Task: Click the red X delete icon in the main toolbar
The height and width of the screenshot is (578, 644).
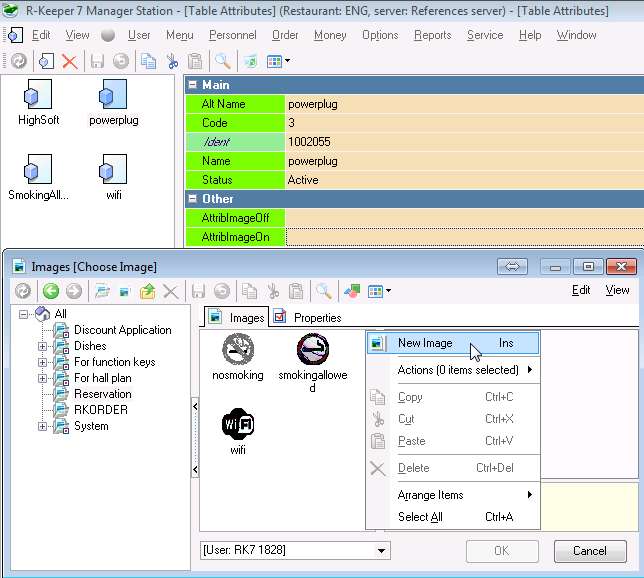Action: (x=69, y=62)
